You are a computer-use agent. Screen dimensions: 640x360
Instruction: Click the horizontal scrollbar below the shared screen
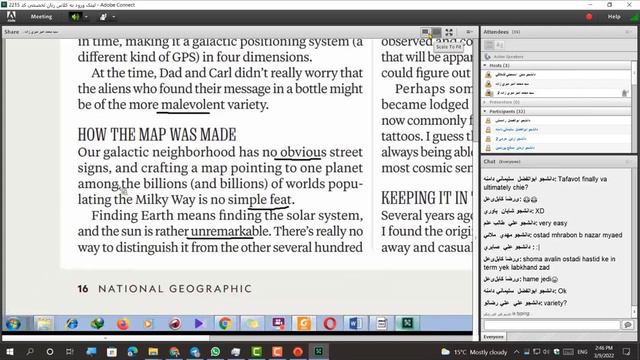[x=105, y=338]
